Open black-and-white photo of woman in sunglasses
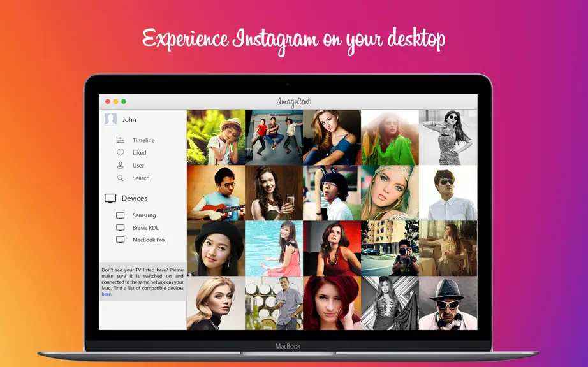The height and width of the screenshot is (367, 588). point(448,137)
